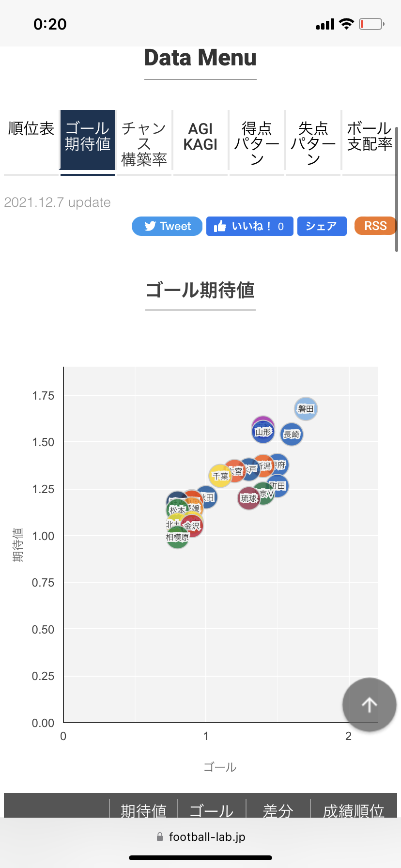Switch to 失点パターン tab
401x868 pixels.
coord(313,143)
